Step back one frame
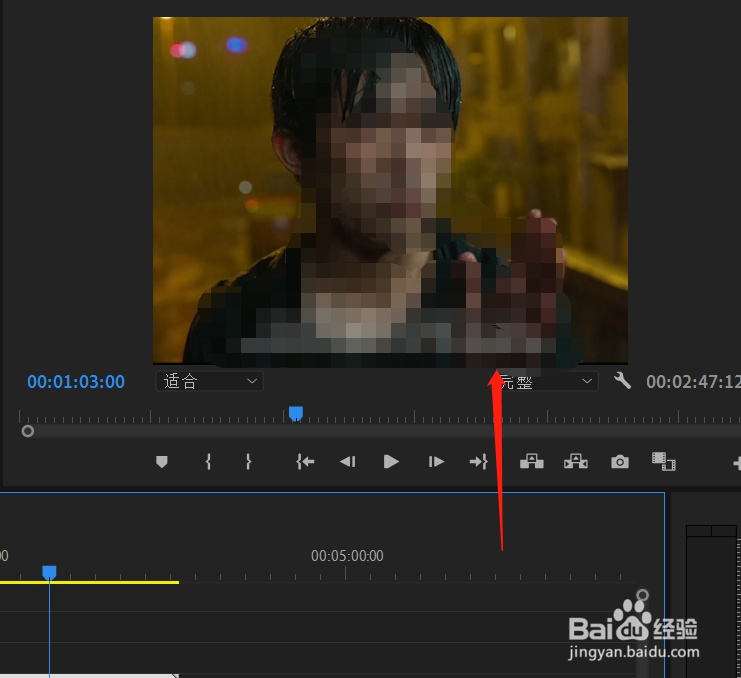 pos(348,462)
